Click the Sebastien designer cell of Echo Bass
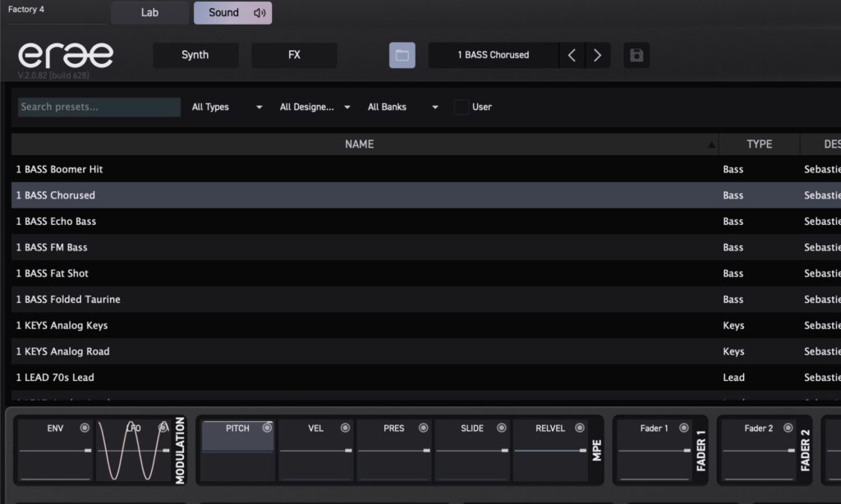Image resolution: width=841 pixels, height=504 pixels. 822,222
